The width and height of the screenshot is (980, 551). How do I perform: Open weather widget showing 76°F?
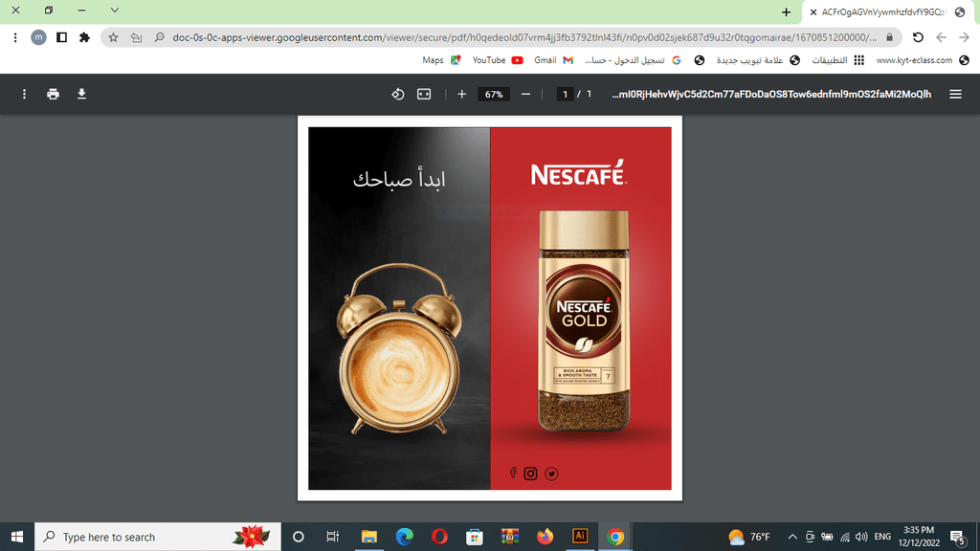point(748,537)
